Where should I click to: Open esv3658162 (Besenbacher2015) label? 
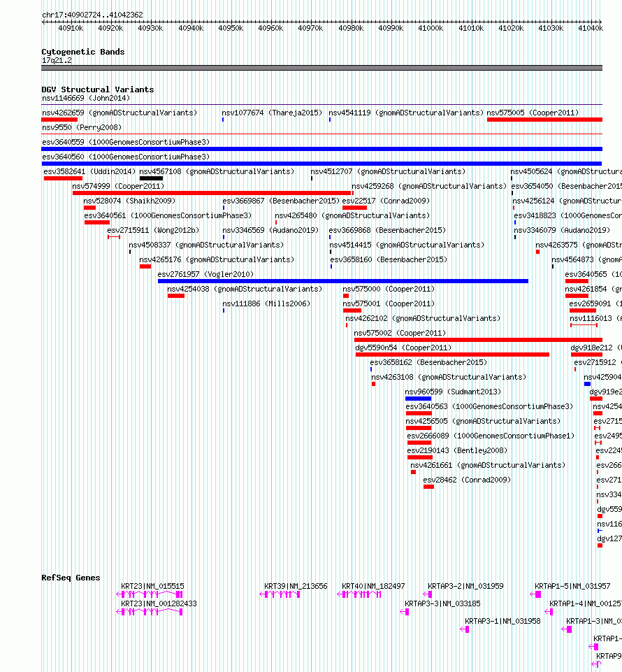coord(429,362)
